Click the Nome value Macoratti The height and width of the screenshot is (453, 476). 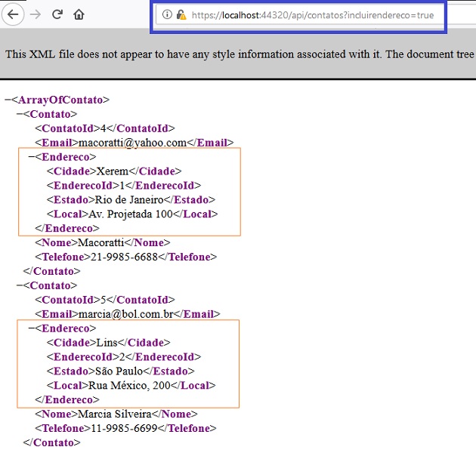101,242
